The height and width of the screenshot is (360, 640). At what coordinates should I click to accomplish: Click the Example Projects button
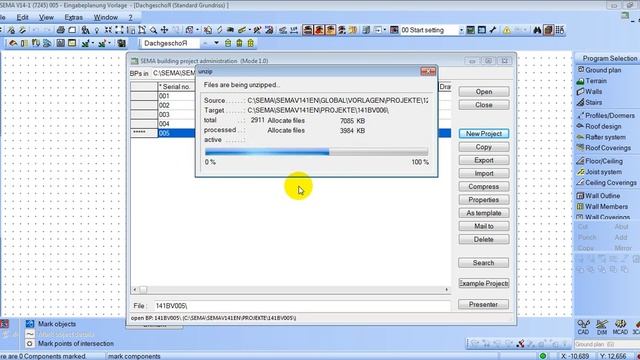484,283
